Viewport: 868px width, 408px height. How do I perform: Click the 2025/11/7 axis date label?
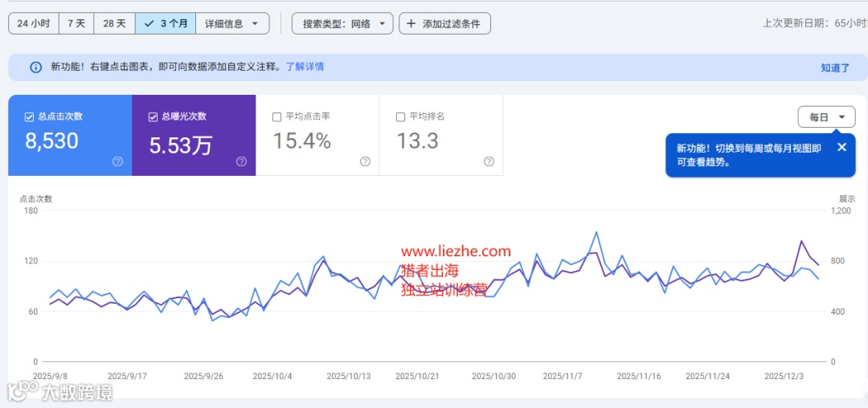point(563,376)
